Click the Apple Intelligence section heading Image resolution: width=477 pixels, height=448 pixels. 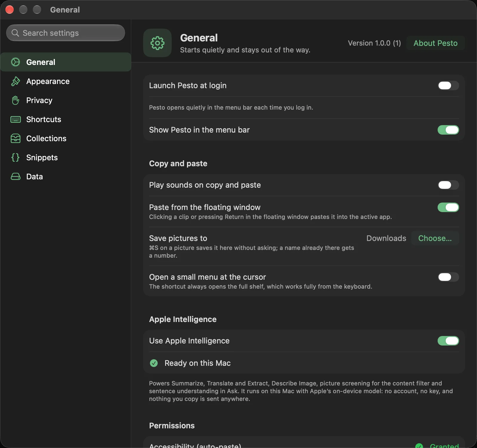(183, 319)
